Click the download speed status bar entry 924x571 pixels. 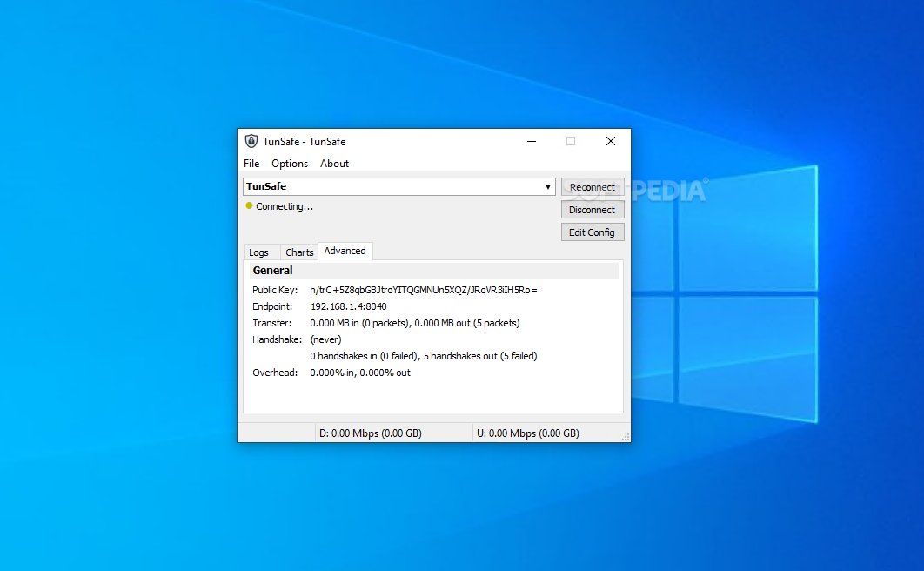click(370, 433)
